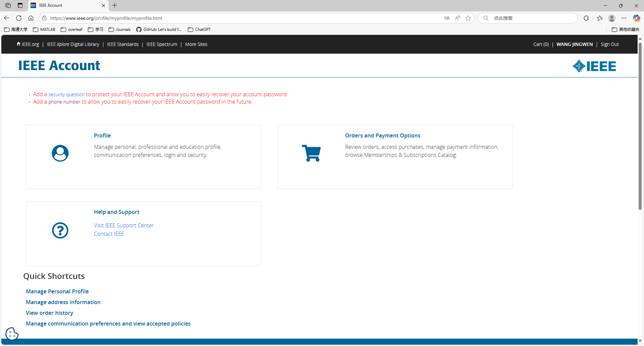Sign Out of the IEEE account

pos(610,44)
